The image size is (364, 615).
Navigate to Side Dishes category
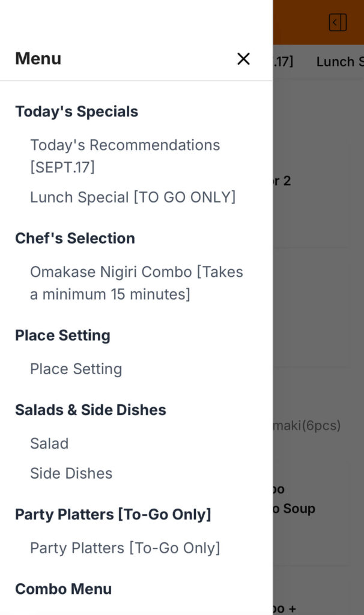71,473
